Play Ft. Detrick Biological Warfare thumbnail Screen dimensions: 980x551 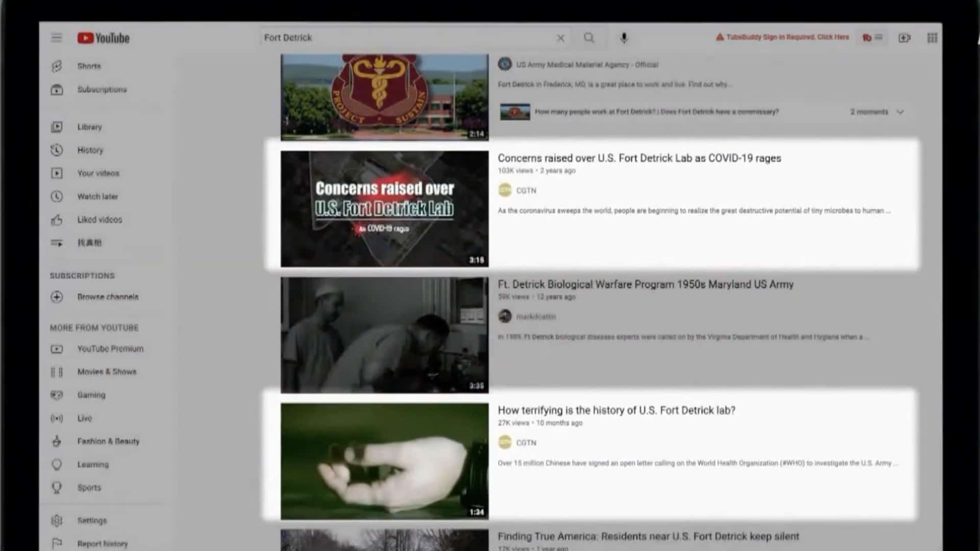tap(384, 335)
